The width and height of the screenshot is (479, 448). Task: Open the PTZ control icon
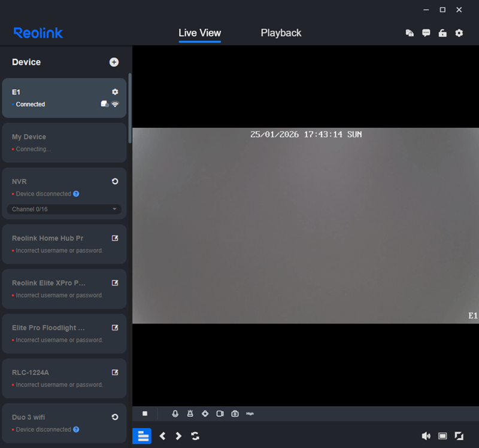[205, 414]
